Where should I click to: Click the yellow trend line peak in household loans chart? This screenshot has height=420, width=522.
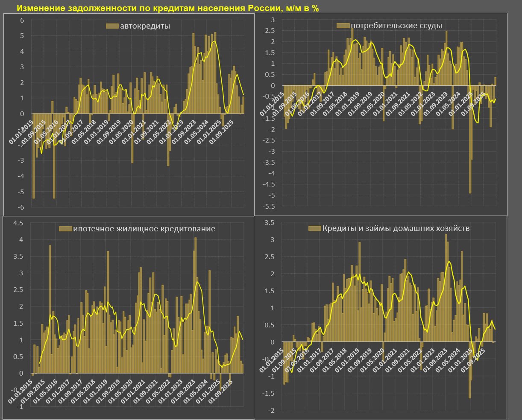(449, 262)
